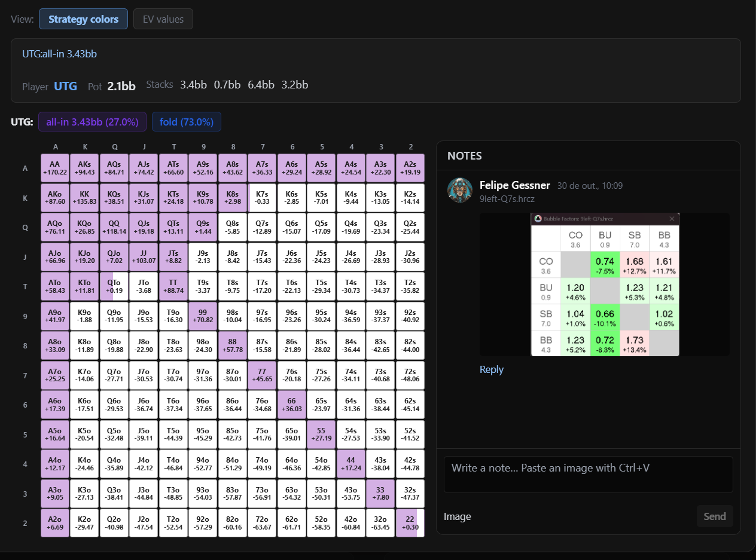The image size is (756, 560).
Task: Select the 22 hand cell
Action: [410, 523]
